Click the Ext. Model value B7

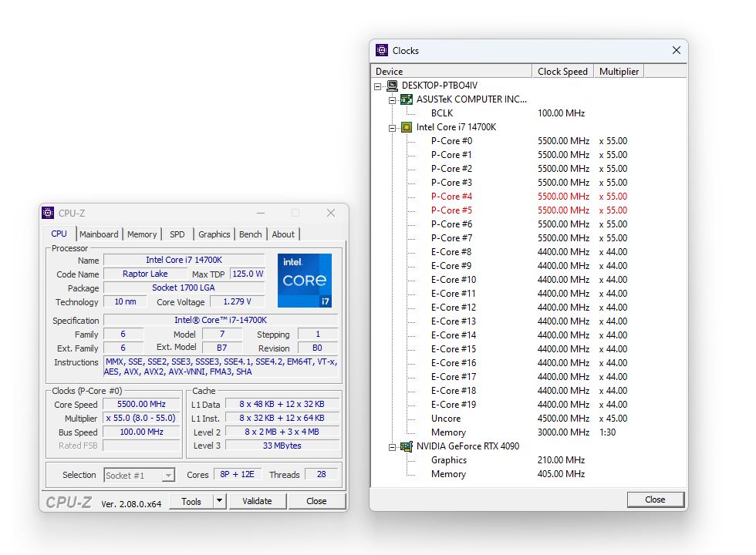point(222,348)
